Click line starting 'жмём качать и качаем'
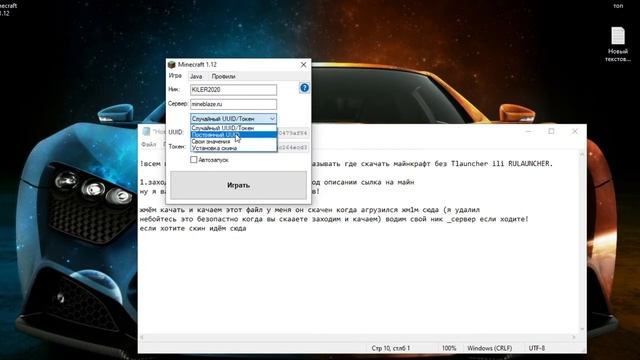 tap(310, 210)
